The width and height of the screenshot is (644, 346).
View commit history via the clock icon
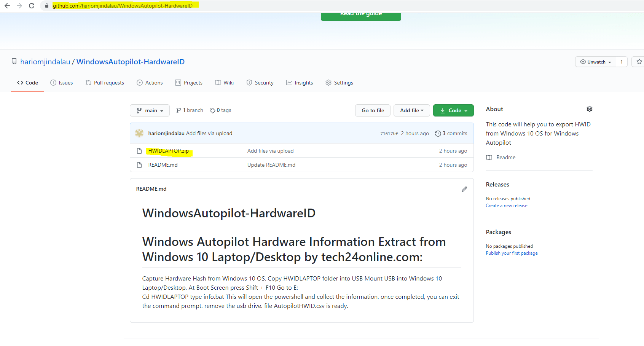(437, 133)
